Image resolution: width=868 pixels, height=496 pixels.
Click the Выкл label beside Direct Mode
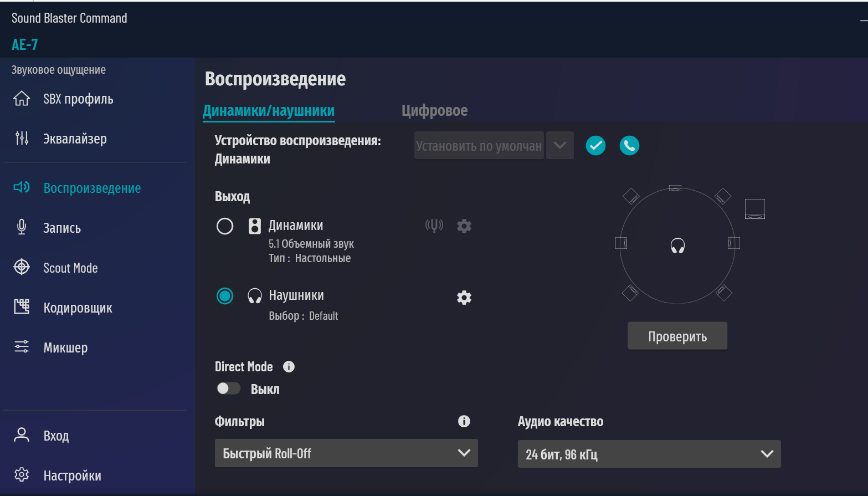click(265, 389)
